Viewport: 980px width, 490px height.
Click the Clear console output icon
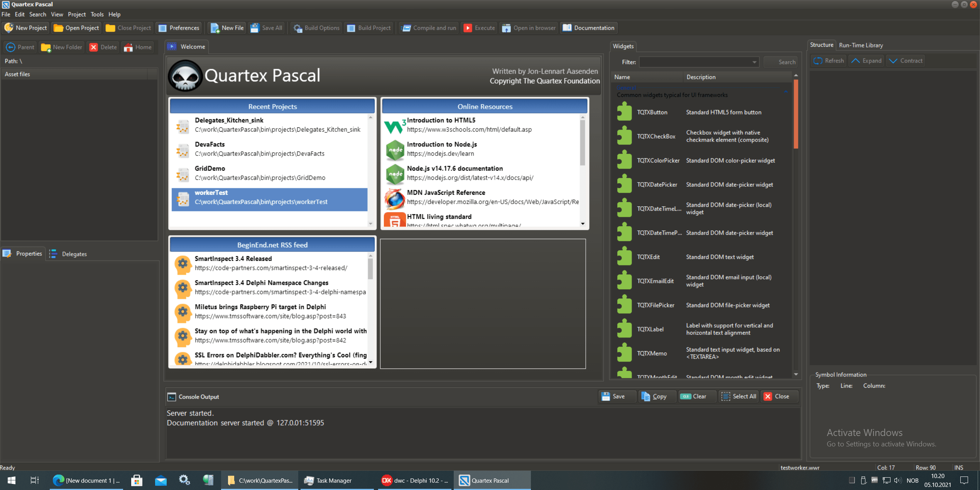pyautogui.click(x=686, y=396)
